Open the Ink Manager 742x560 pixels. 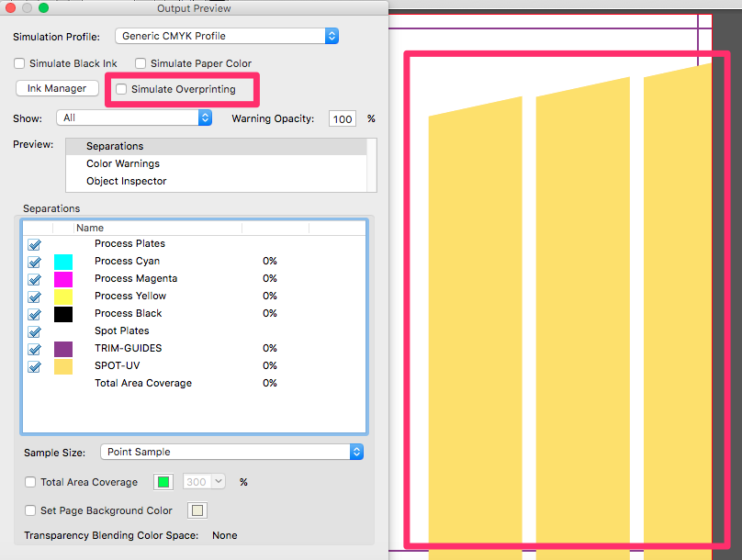[57, 88]
